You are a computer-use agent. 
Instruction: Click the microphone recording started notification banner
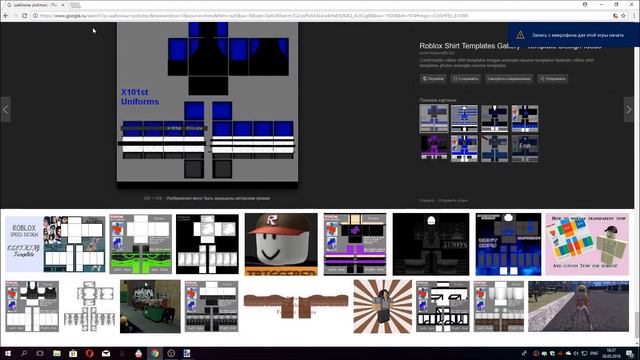pyautogui.click(x=574, y=35)
